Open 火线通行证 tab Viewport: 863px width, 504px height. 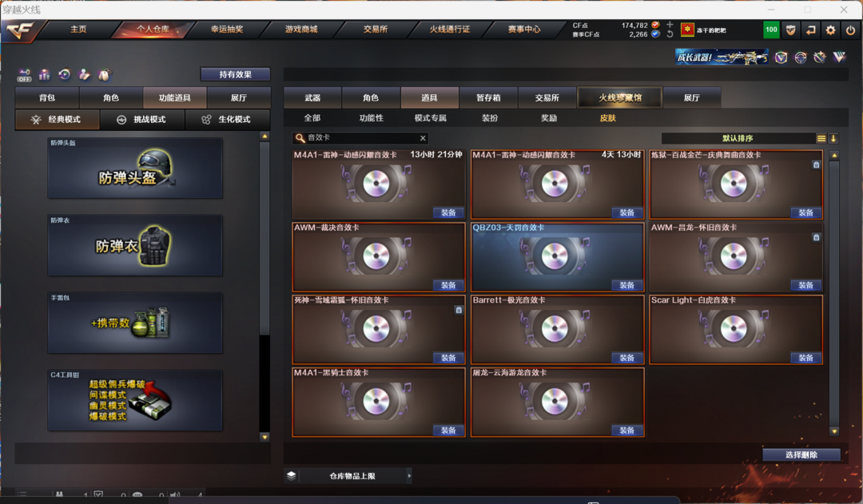[x=450, y=30]
